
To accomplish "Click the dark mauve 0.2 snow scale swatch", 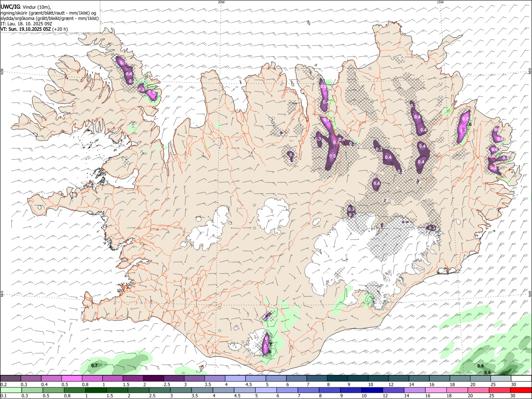I will point(11,378).
